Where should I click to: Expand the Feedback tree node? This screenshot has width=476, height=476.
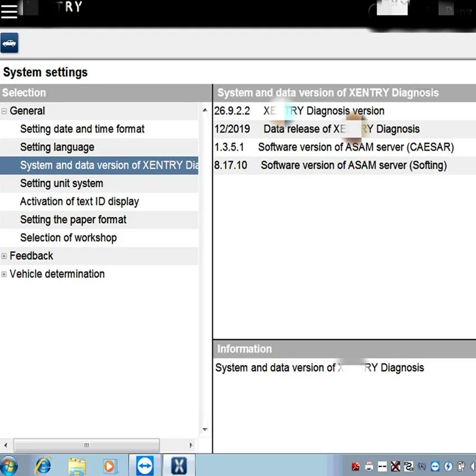click(4, 256)
